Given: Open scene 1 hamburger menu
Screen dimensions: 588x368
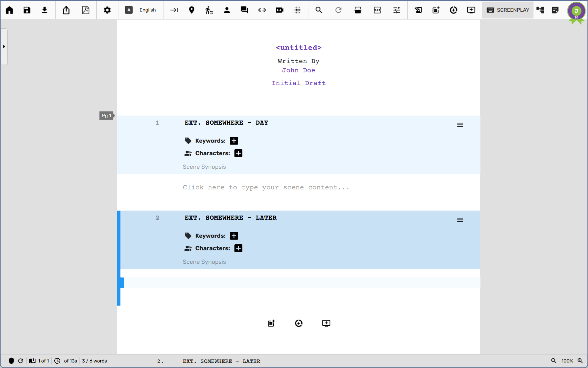Looking at the screenshot, I should click(460, 125).
